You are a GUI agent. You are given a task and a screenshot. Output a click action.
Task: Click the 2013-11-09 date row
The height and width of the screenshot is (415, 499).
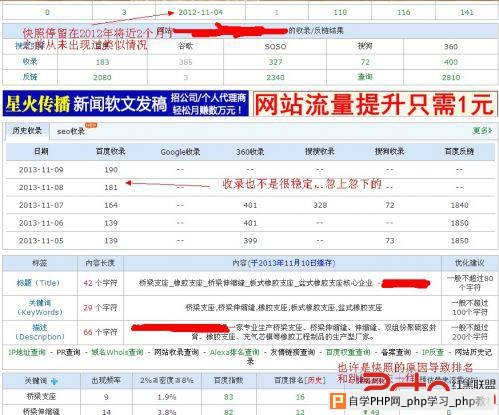tap(250, 170)
